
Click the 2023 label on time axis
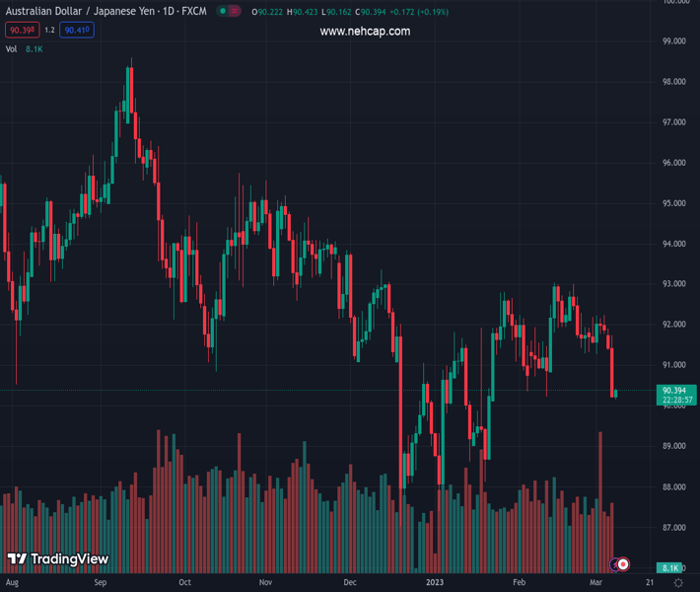click(x=435, y=583)
